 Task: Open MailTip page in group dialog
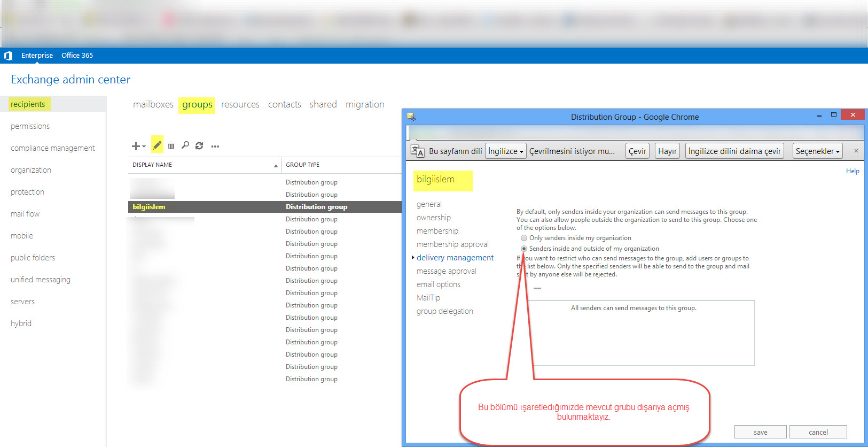point(428,298)
